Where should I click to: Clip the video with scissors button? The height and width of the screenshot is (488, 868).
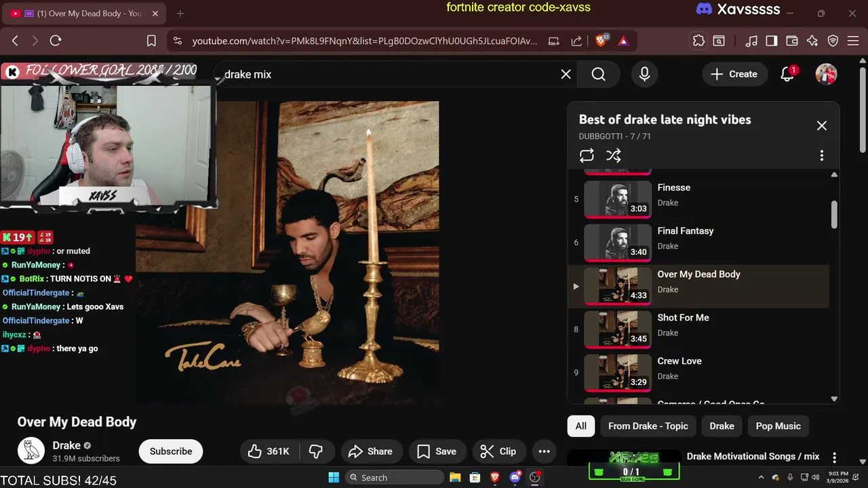pyautogui.click(x=498, y=451)
